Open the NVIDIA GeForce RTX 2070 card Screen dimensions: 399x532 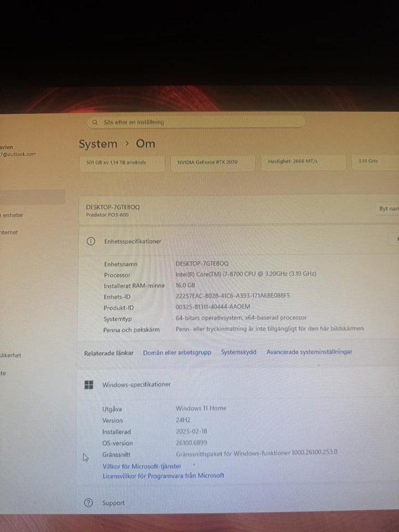tap(213, 162)
